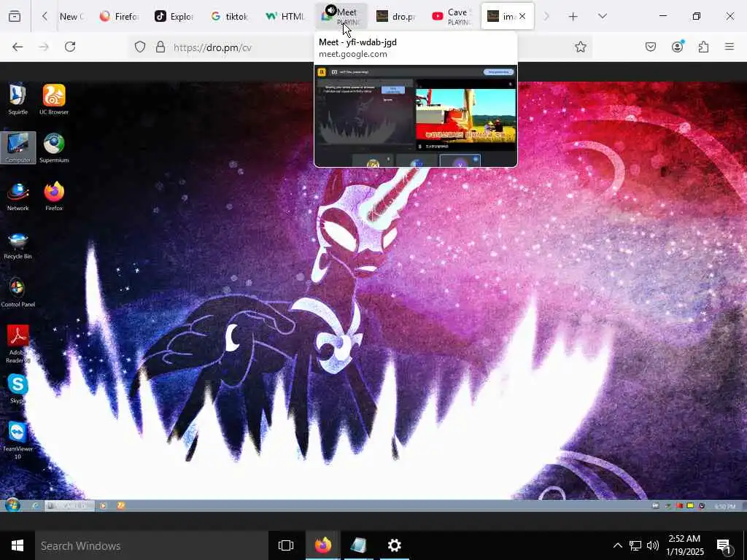Open Settings gear on the taskbar
The image size is (747, 560).
(x=395, y=545)
